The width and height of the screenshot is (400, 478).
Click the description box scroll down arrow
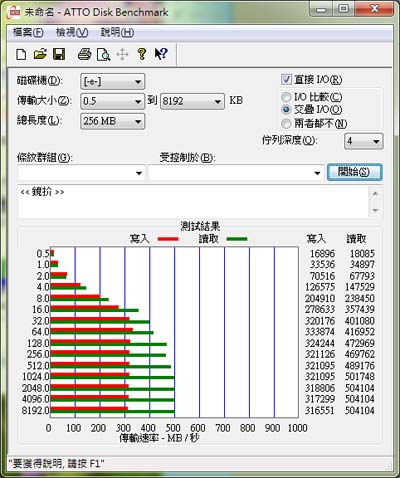[x=376, y=210]
